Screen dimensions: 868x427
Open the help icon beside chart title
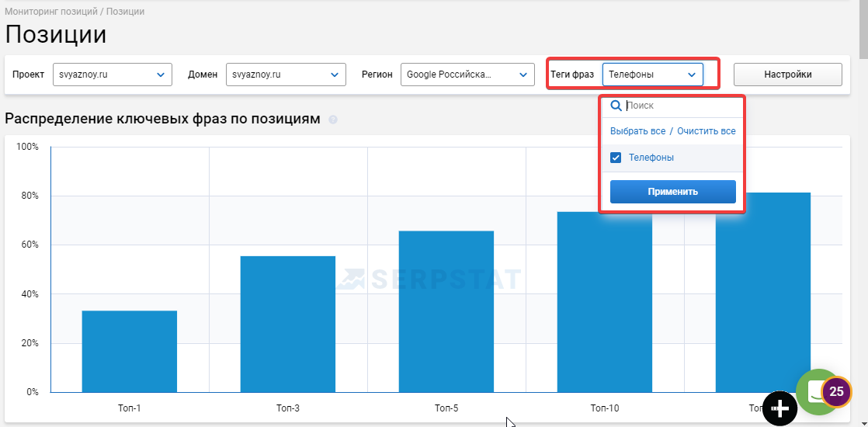333,119
